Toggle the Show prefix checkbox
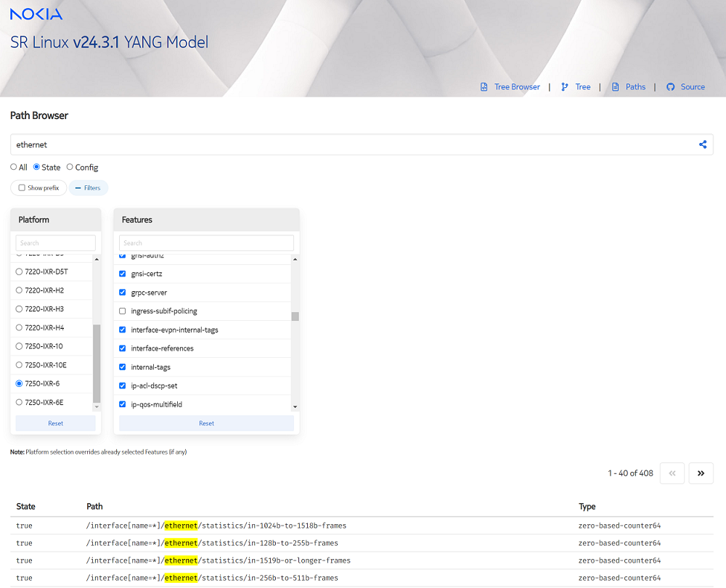Viewport: 726px width, 588px height. click(x=22, y=188)
